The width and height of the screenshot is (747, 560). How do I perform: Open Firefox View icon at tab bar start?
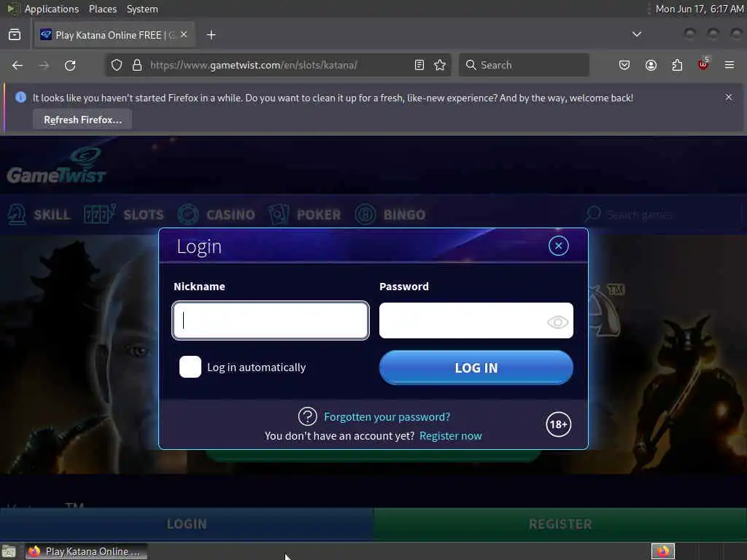[15, 35]
